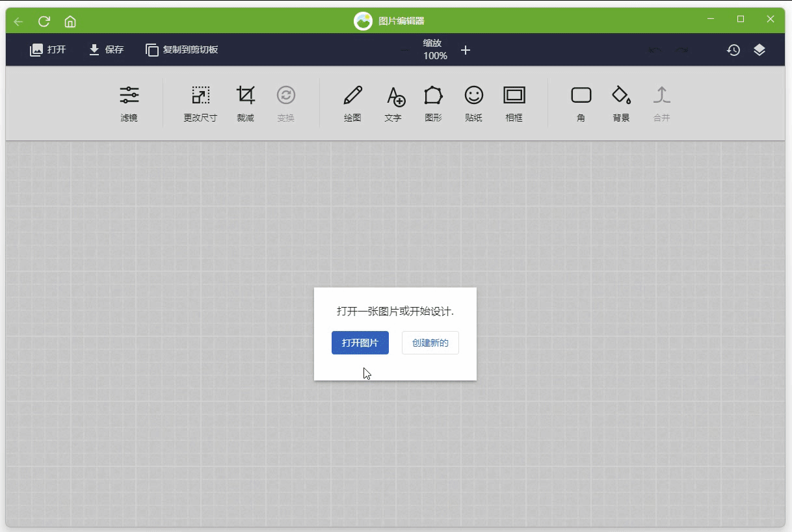The width and height of the screenshot is (792, 532).
Task: Click the 打开图片 blue button
Action: [x=360, y=343]
